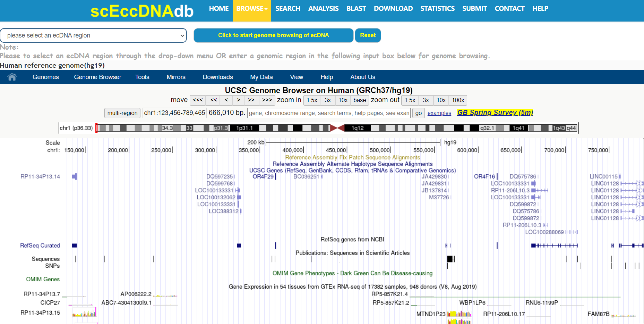Click the RefSeq Curated track label
The width and height of the screenshot is (644, 324).
tap(40, 246)
